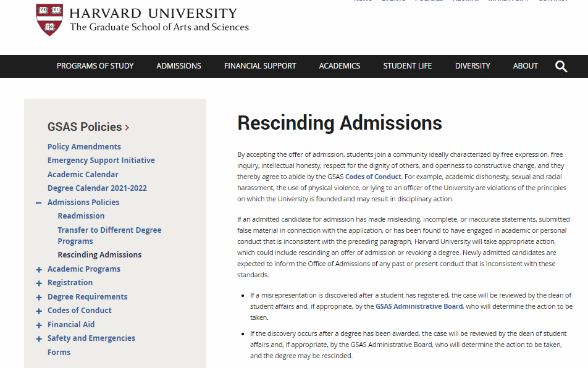Open the Programs of Study menu
588x368 pixels.
click(95, 66)
